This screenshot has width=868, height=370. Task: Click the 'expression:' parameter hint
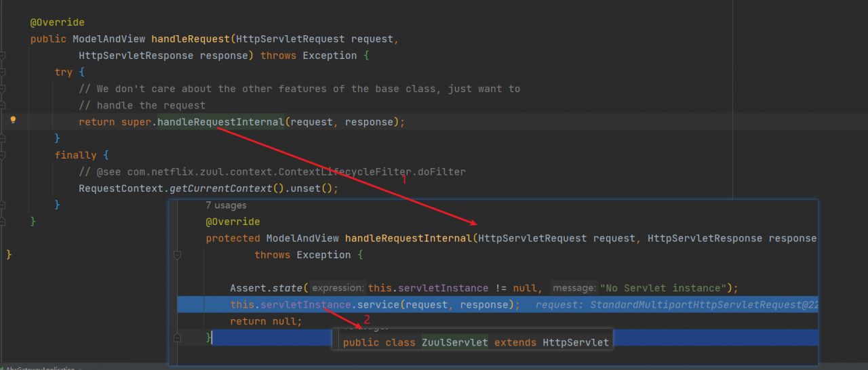(339, 288)
